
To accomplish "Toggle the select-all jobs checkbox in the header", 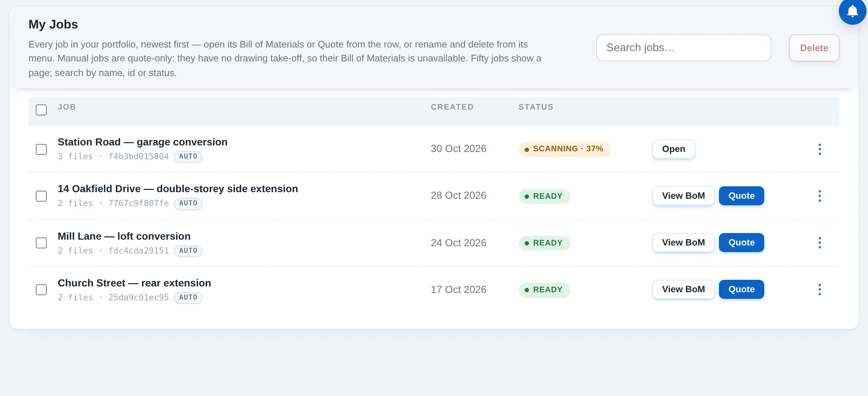I will tap(41, 110).
